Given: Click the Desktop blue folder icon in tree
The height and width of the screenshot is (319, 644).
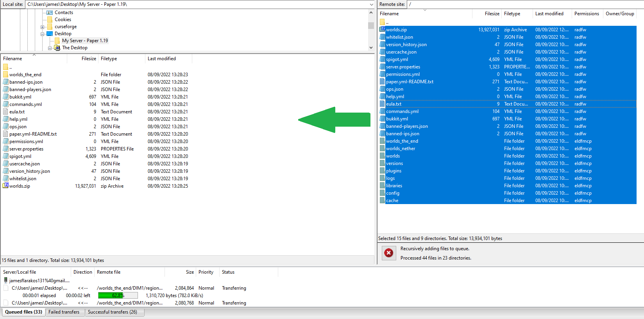Looking at the screenshot, I should click(50, 34).
